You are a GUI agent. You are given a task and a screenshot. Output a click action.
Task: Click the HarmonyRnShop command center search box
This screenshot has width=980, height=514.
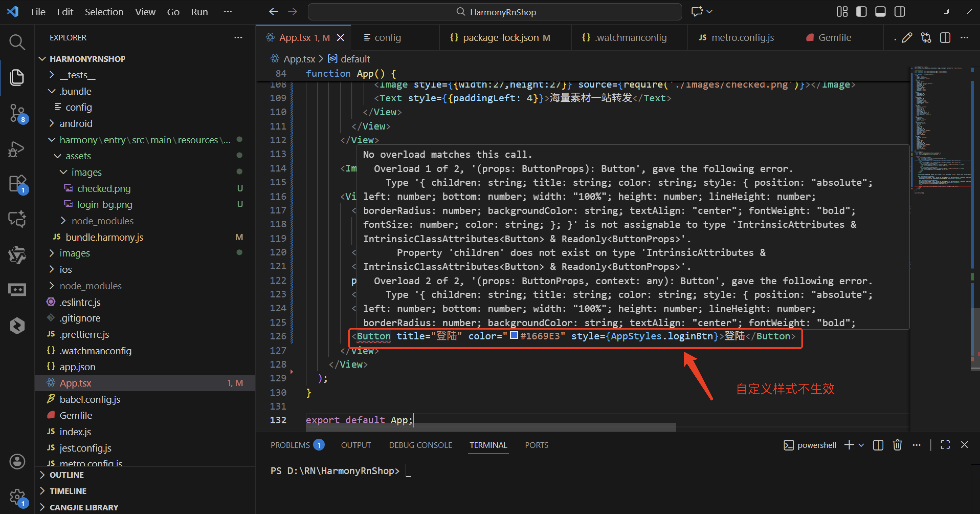click(495, 12)
